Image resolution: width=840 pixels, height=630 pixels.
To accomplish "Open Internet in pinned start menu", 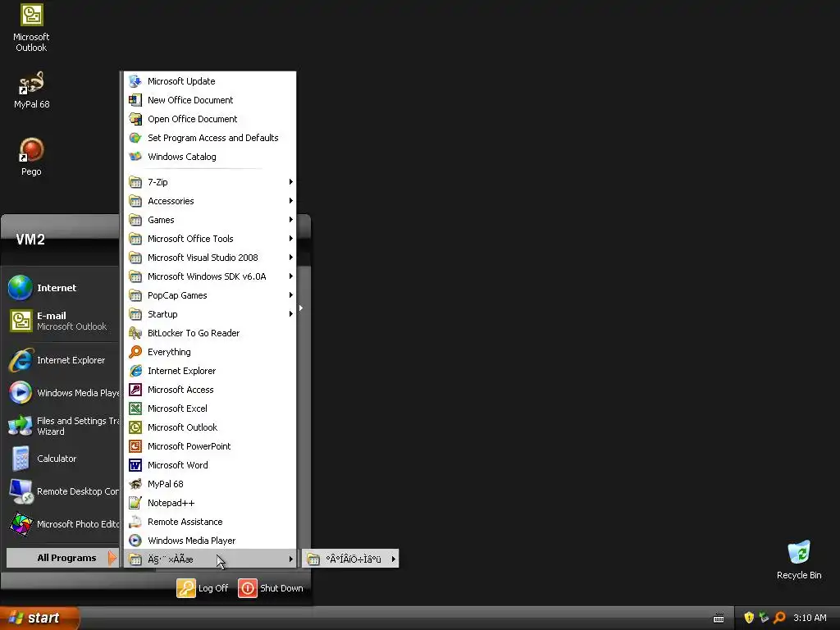I will (x=62, y=288).
